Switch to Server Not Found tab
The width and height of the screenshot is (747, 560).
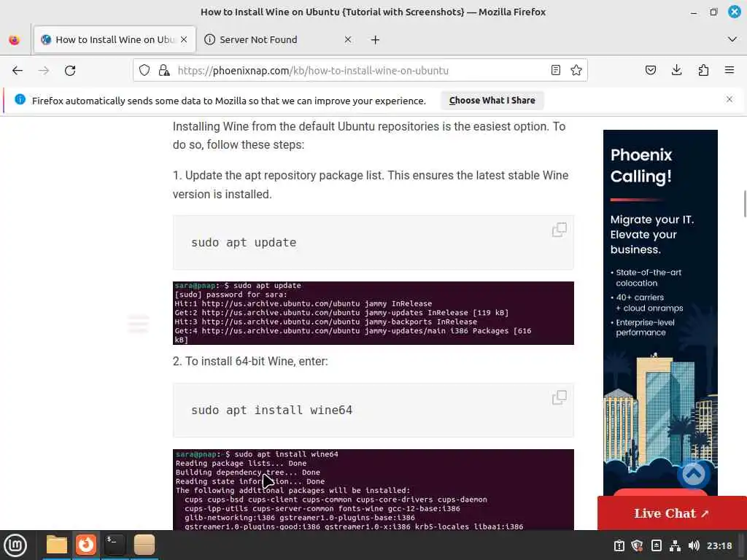pos(279,39)
